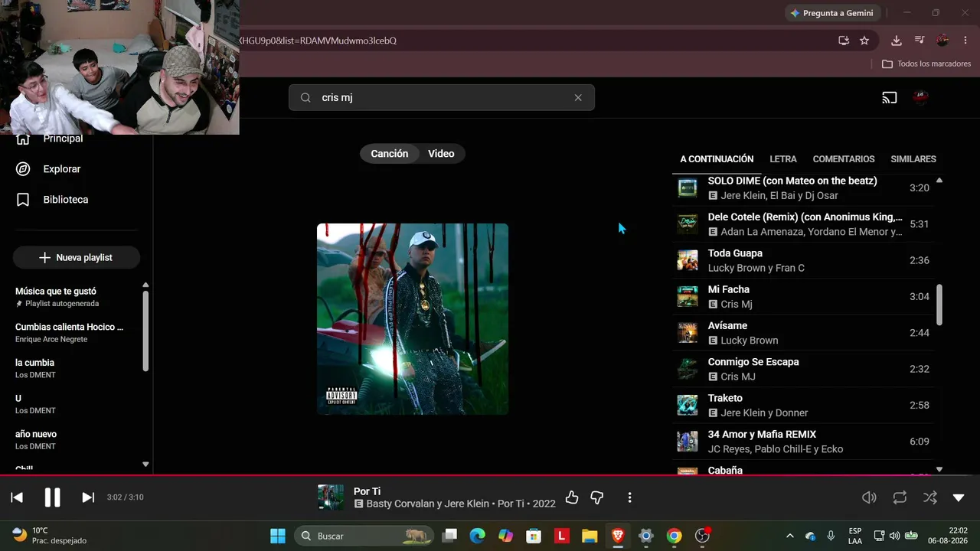This screenshot has height=551, width=980.
Task: Show hidden system tray icons
Action: [790, 536]
